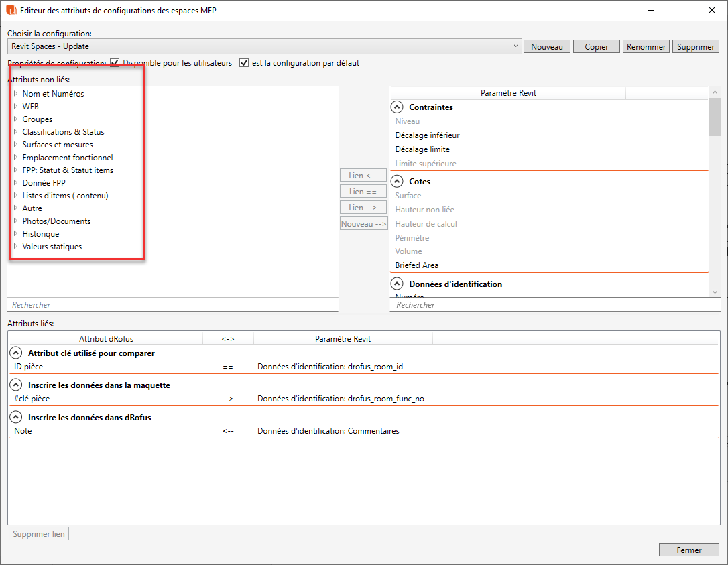The width and height of the screenshot is (728, 565).
Task: Collapse the Cotes section chevron icon
Action: coord(397,182)
